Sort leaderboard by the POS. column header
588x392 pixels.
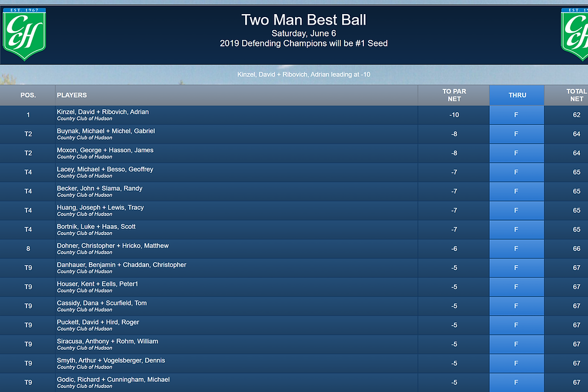click(x=28, y=95)
